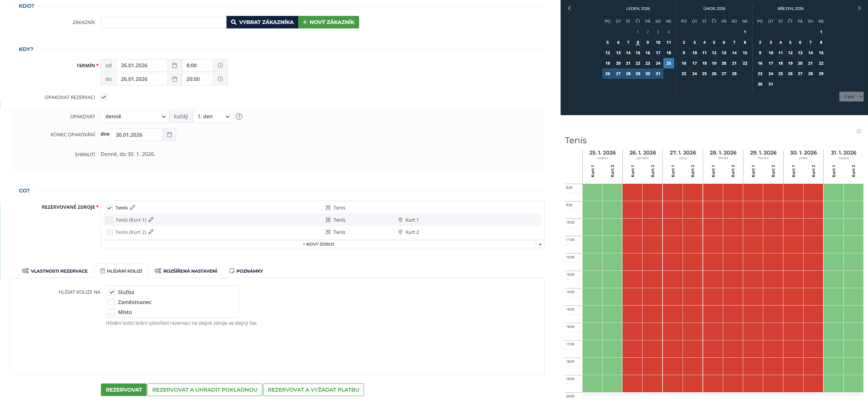Image resolution: width=868 pixels, height=406 pixels.
Task: Click Vybrat zákazníka button
Action: 262,22
